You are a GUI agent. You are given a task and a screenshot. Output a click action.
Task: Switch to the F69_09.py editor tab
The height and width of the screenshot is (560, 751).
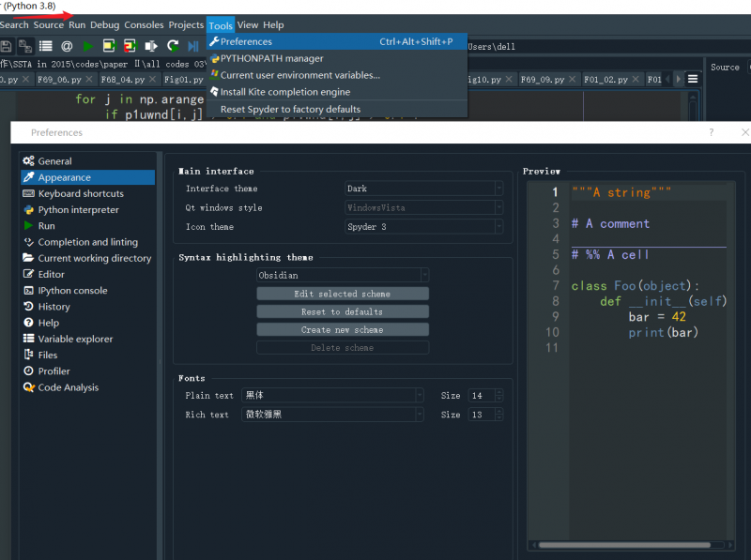[542, 80]
